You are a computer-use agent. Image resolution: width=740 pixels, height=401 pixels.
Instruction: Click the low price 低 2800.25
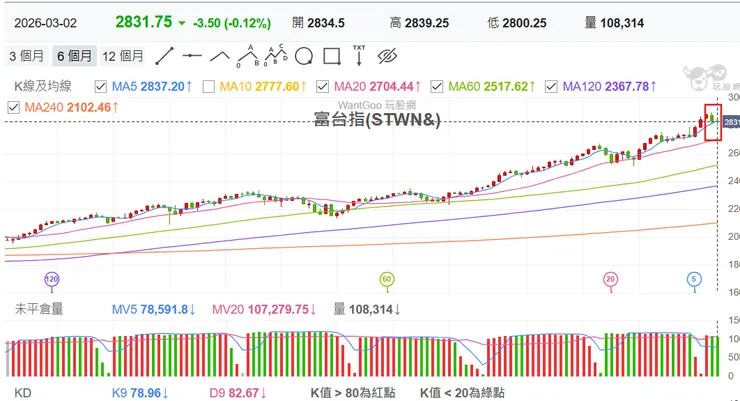coord(517,23)
